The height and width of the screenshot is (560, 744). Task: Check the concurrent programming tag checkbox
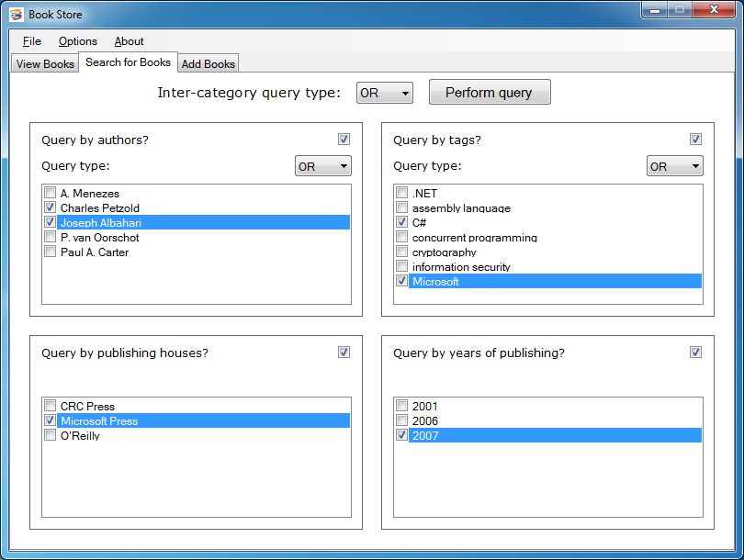(x=402, y=237)
